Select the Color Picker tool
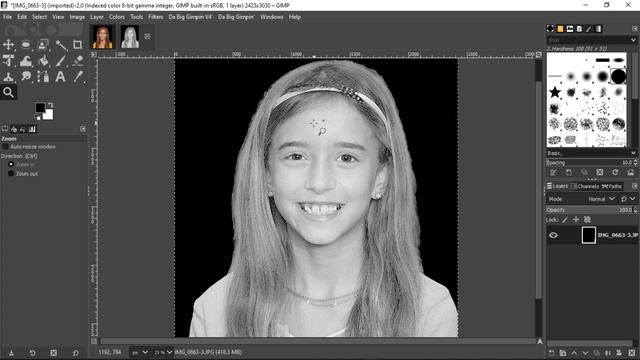The width and height of the screenshot is (640, 360). (x=78, y=76)
